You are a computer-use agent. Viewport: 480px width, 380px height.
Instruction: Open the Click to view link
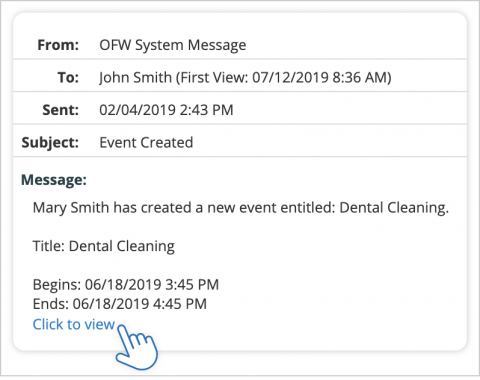click(74, 324)
